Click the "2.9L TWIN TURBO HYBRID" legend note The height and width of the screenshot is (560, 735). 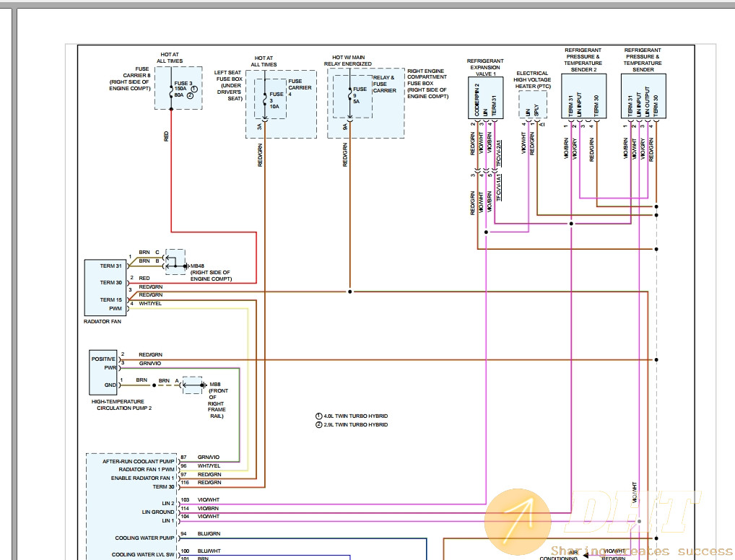[356, 424]
